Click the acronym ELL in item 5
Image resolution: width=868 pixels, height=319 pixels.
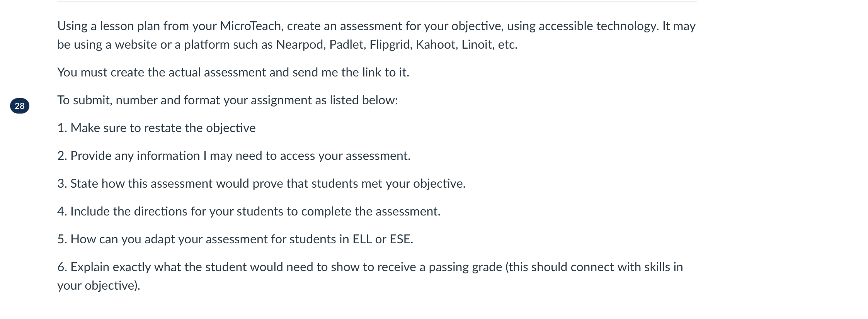(x=362, y=239)
